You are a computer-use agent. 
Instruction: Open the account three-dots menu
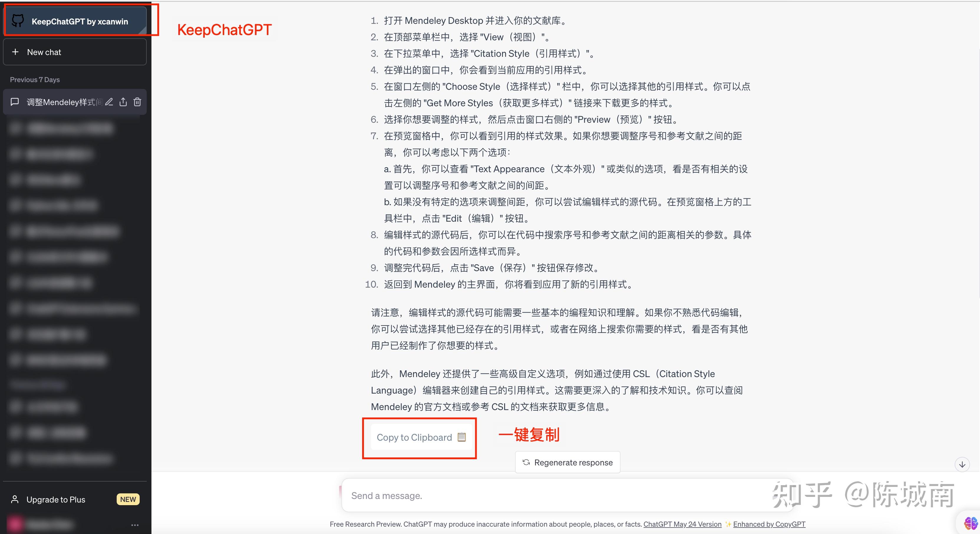pyautogui.click(x=135, y=525)
